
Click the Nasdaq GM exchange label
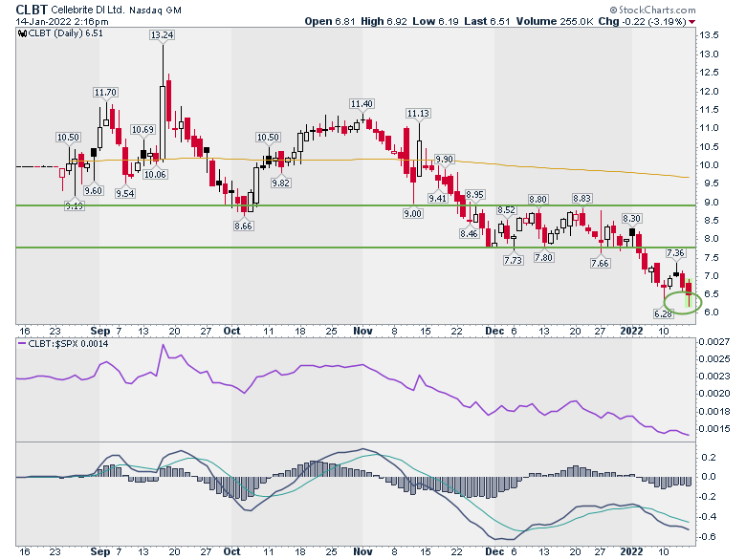click(155, 10)
